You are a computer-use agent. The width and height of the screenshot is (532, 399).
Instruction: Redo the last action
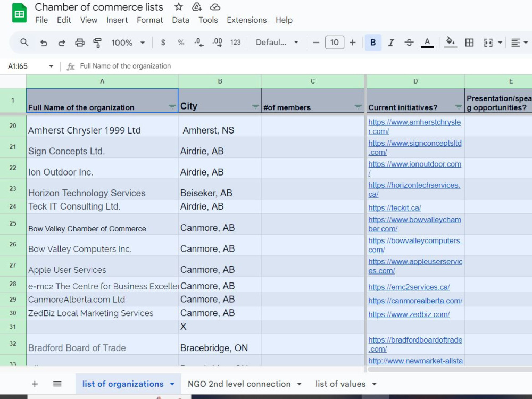(x=61, y=43)
